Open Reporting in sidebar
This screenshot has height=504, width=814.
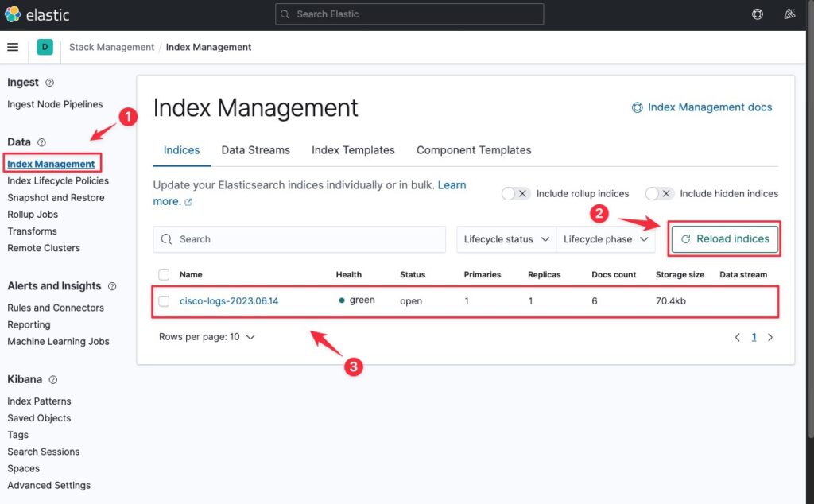29,325
